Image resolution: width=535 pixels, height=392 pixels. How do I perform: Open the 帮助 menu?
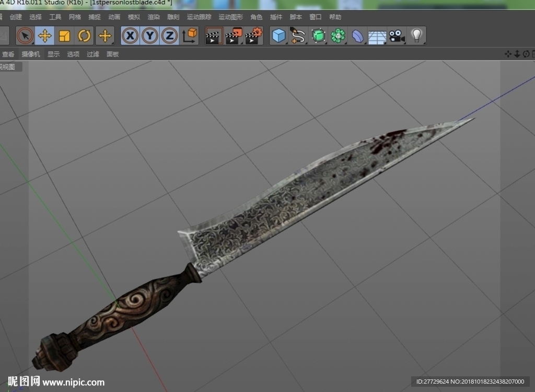[x=335, y=17]
